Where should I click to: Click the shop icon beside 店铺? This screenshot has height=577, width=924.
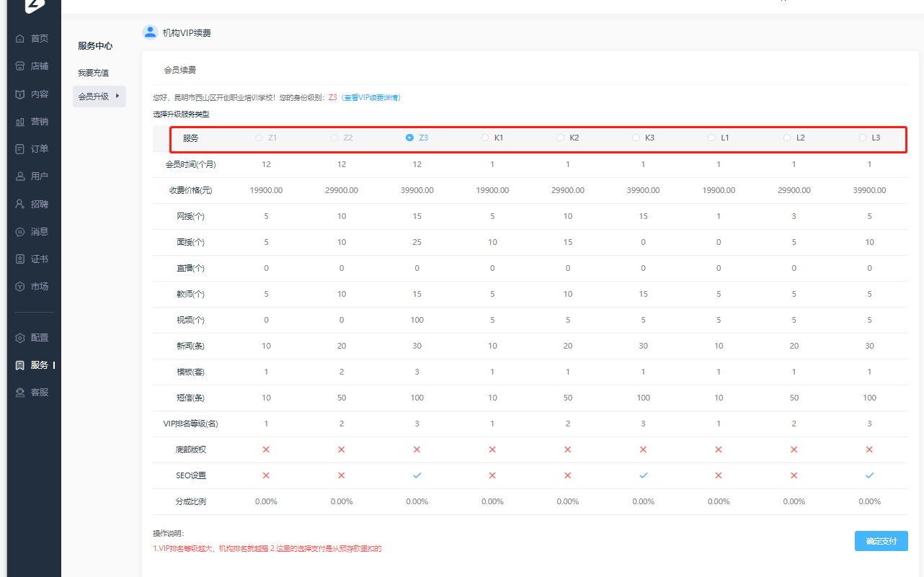click(x=20, y=66)
